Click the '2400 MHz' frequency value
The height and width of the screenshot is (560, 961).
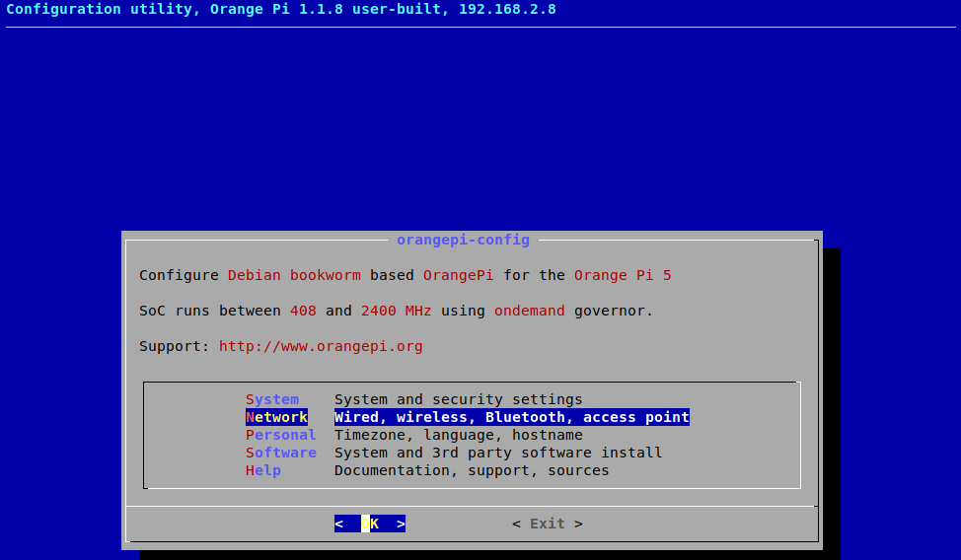click(396, 311)
